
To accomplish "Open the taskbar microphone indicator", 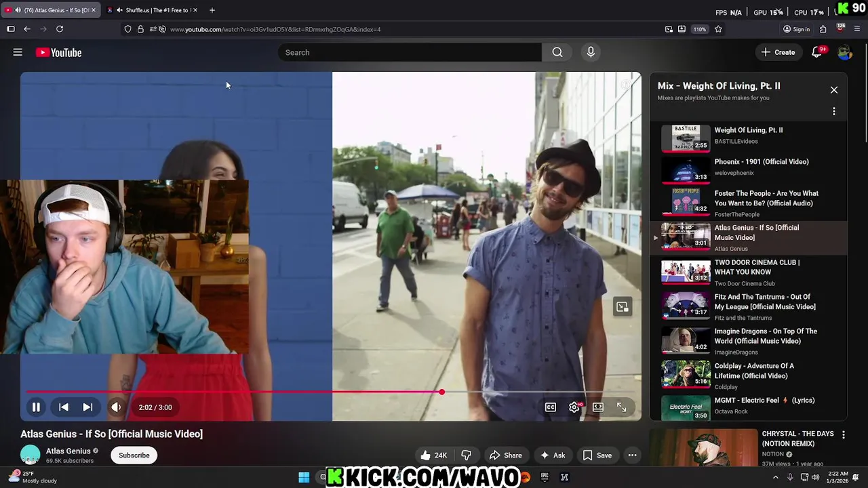I will [x=790, y=477].
